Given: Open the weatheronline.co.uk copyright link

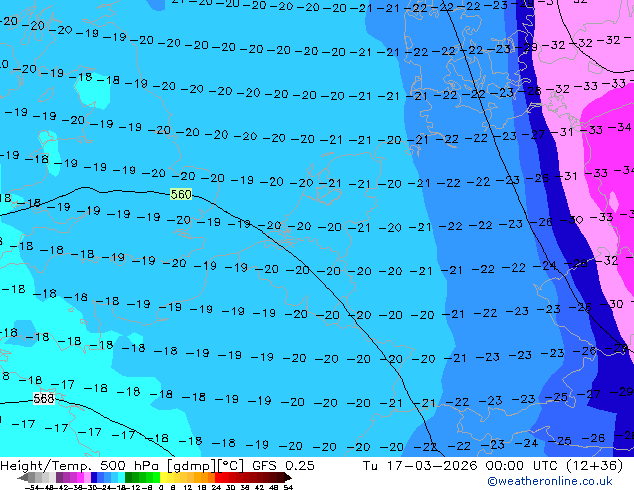Looking at the screenshot, I should [549, 481].
